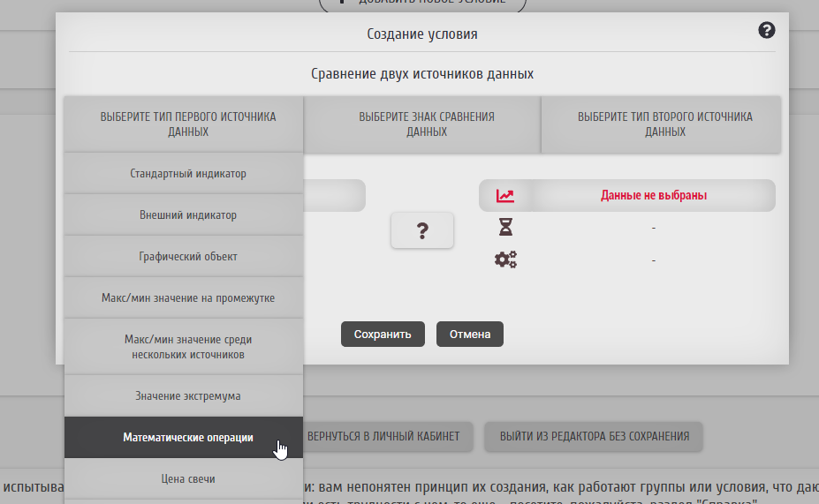Choose 'Цена свечи' from the list
819x504 pixels.
click(x=187, y=479)
